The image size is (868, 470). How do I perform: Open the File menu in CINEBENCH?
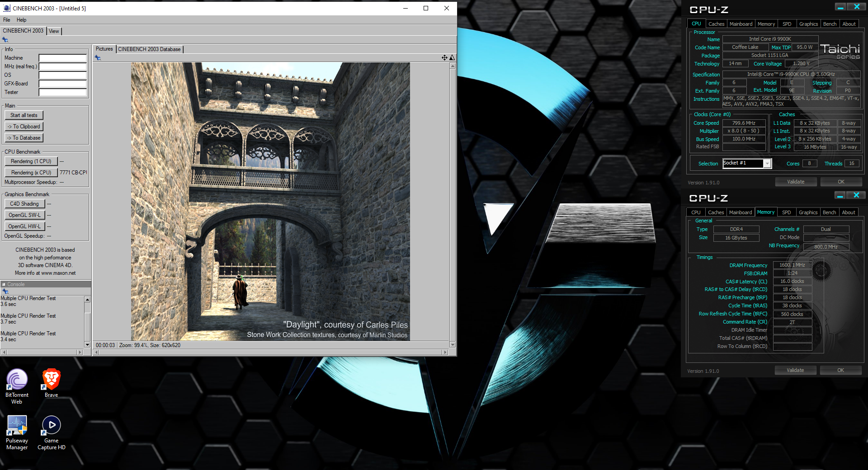[x=7, y=20]
